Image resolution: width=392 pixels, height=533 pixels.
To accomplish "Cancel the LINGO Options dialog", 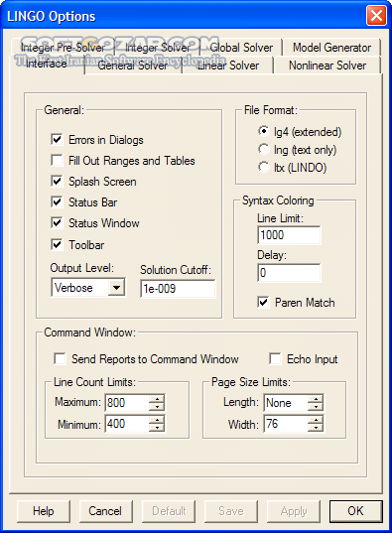I will click(x=106, y=511).
